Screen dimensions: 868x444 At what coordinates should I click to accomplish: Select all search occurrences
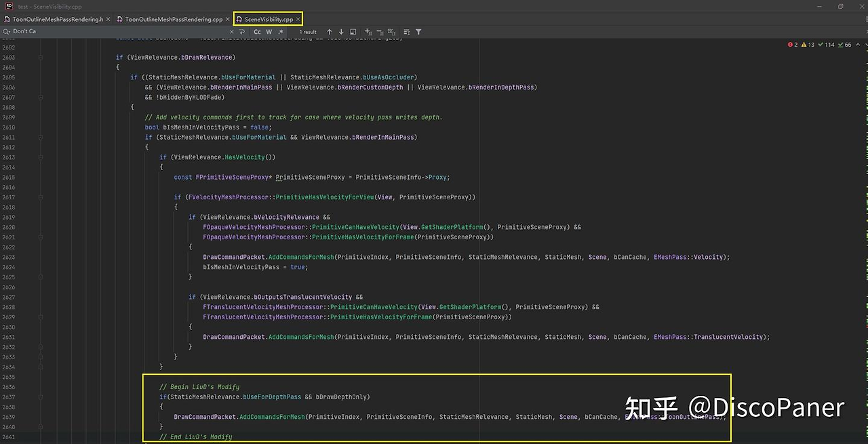tap(392, 31)
